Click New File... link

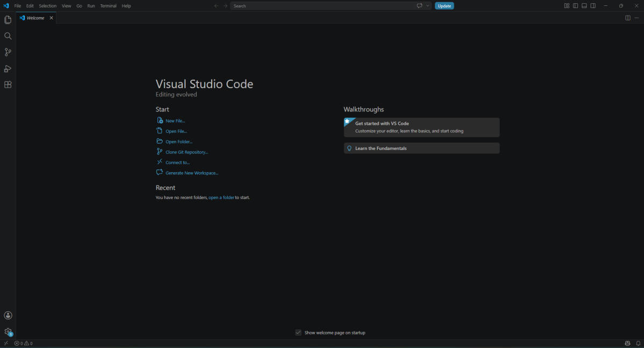pos(176,120)
